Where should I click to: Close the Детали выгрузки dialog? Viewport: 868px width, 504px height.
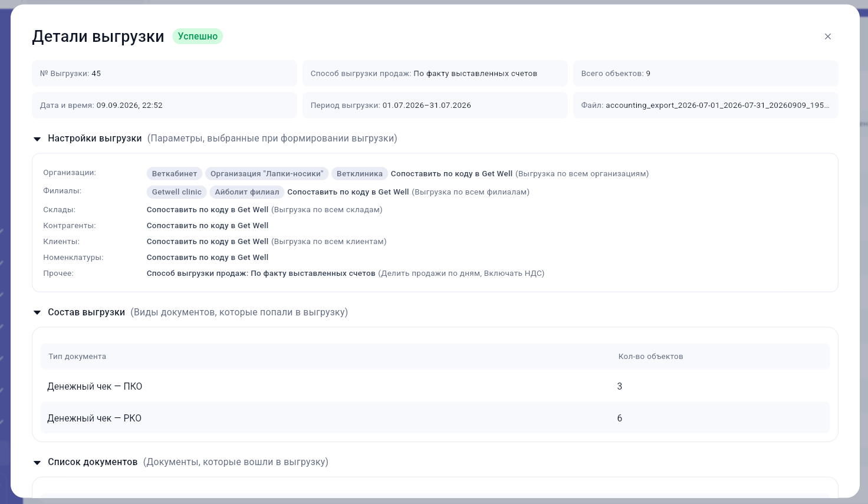tap(828, 37)
